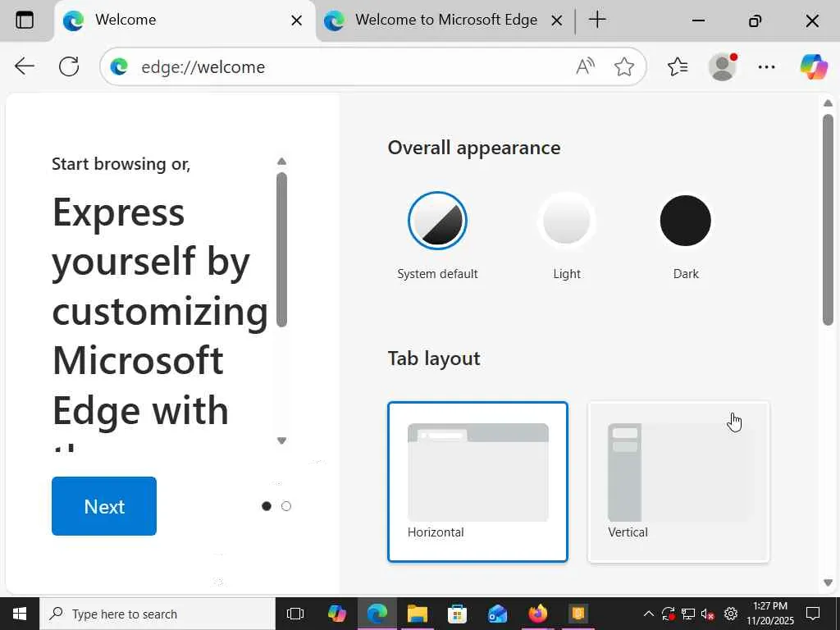Viewport: 840px width, 630px height.
Task: Choose Vertical tab layout
Action: pos(678,482)
